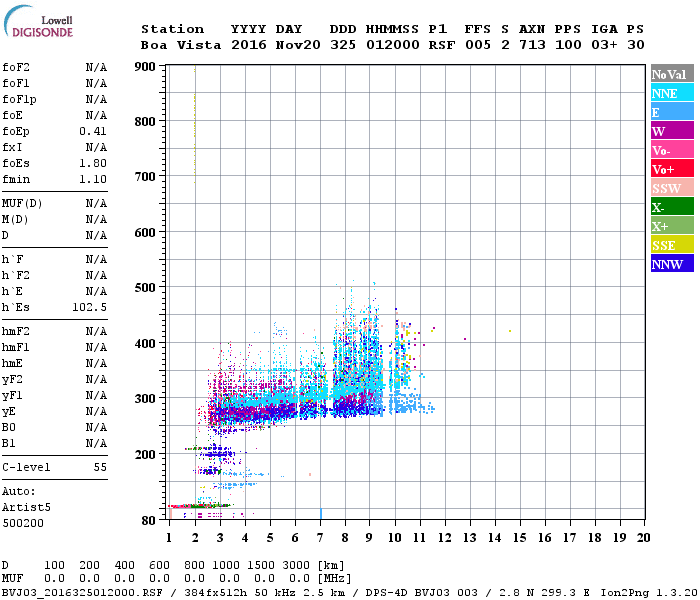This screenshot has height=600, width=700.
Task: Click the 7 MHz frequency axis label
Action: pos(320,538)
